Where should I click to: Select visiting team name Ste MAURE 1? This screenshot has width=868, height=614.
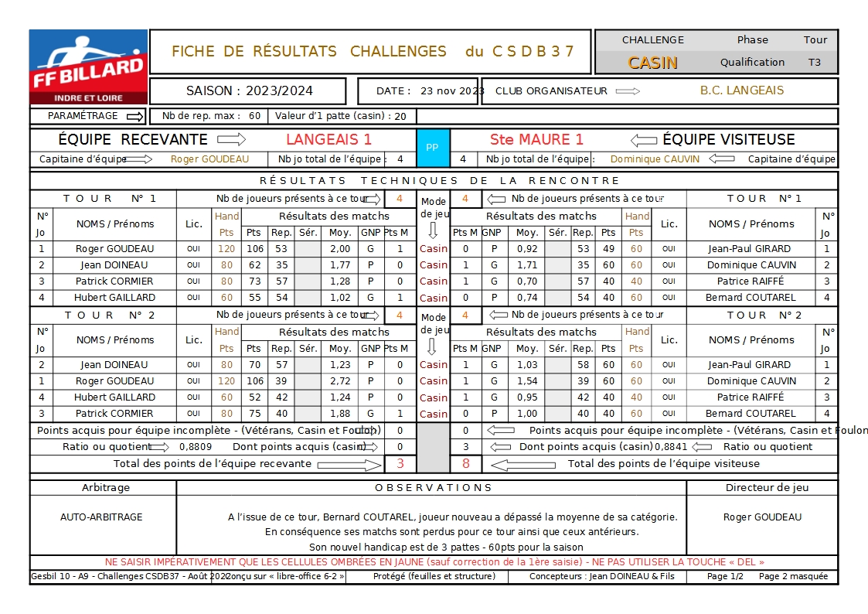(536, 139)
